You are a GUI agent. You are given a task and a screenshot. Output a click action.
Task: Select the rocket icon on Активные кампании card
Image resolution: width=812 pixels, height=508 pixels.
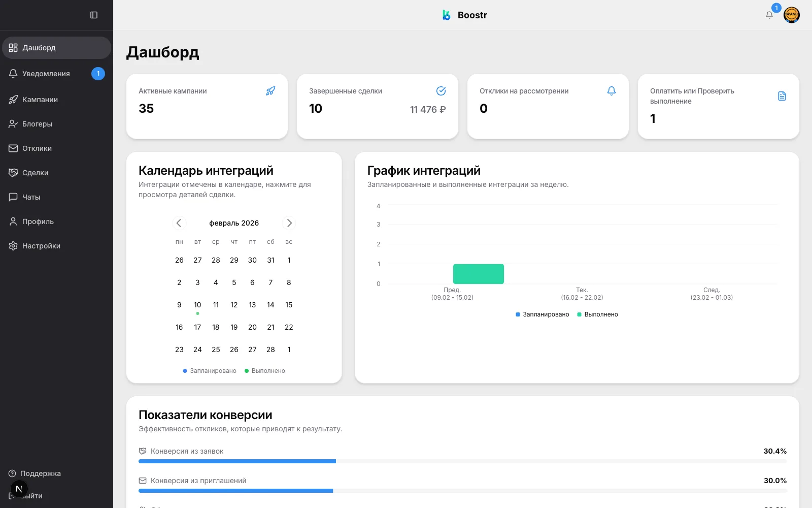point(270,91)
